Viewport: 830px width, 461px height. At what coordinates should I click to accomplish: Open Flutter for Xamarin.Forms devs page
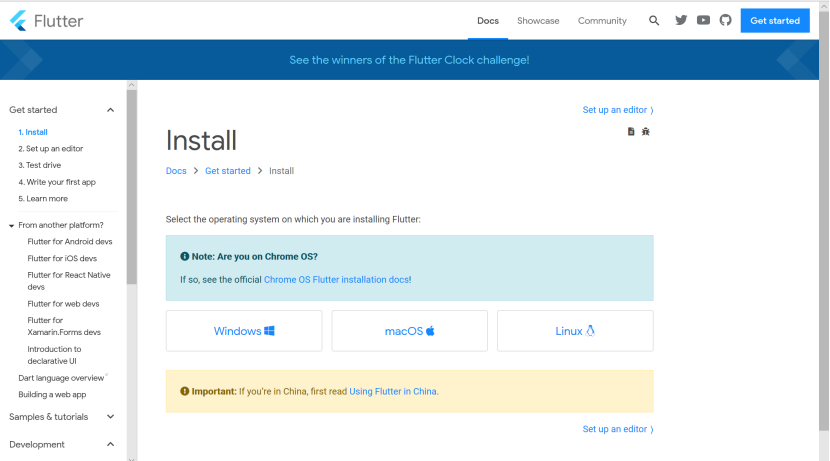click(64, 327)
